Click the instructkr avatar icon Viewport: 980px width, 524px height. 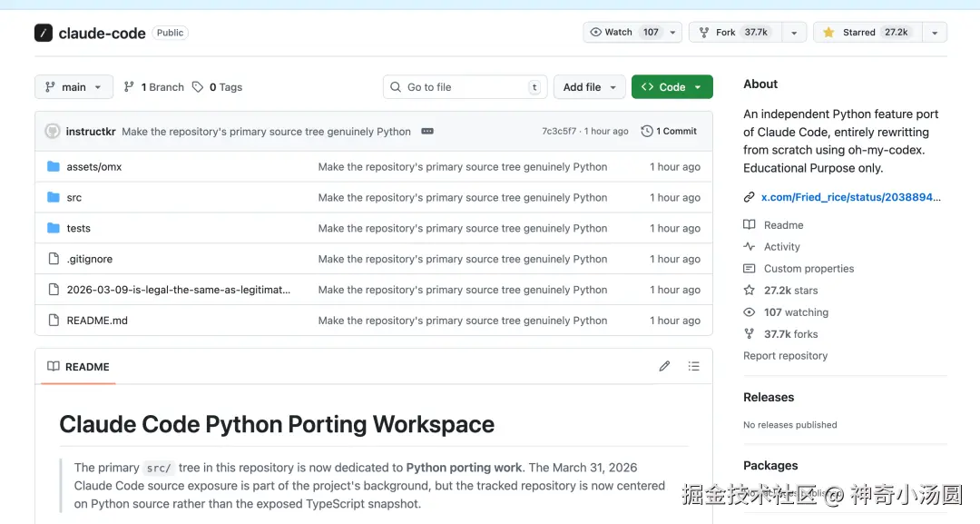(x=53, y=132)
